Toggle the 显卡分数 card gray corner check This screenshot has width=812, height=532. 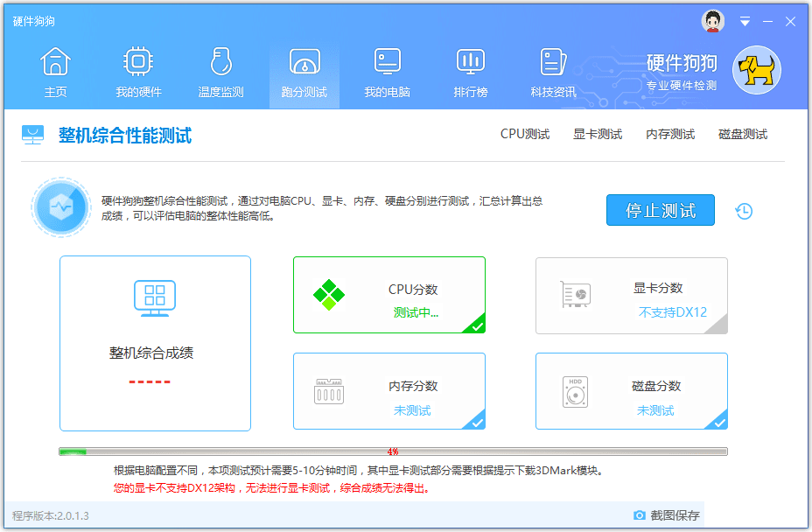[x=718, y=325]
